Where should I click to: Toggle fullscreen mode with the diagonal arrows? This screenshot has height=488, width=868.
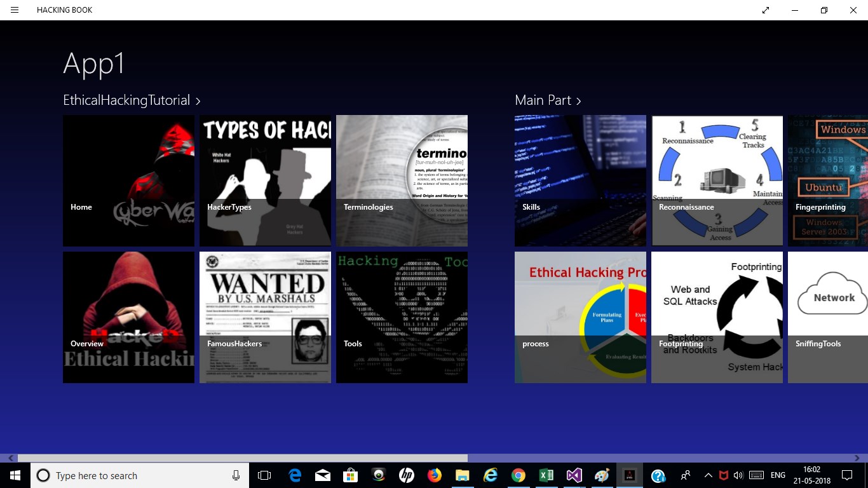pyautogui.click(x=765, y=10)
